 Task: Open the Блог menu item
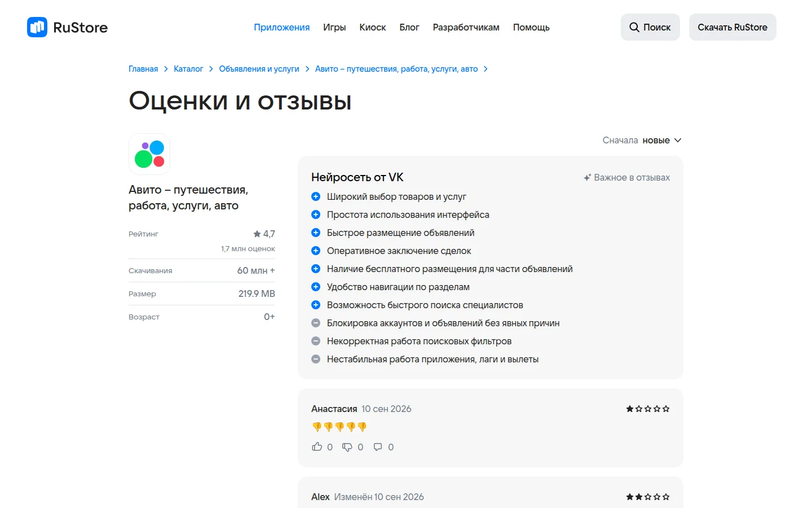(x=409, y=27)
